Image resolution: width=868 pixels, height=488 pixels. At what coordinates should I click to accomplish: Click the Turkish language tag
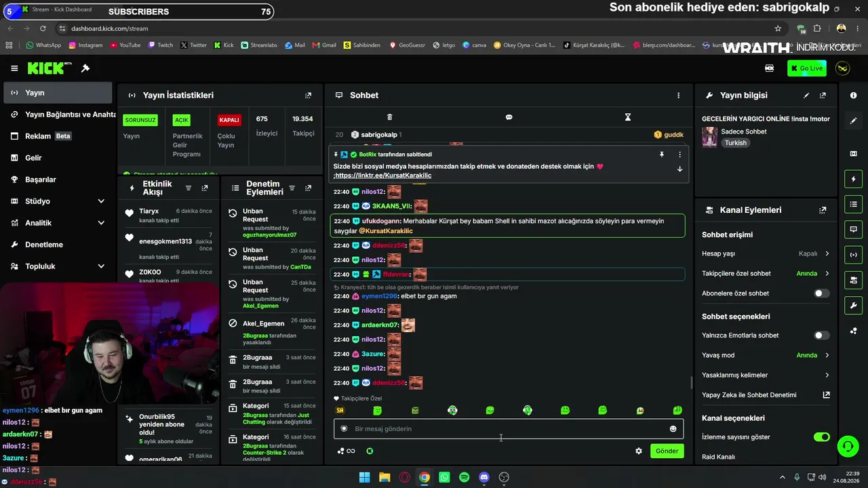pos(735,143)
